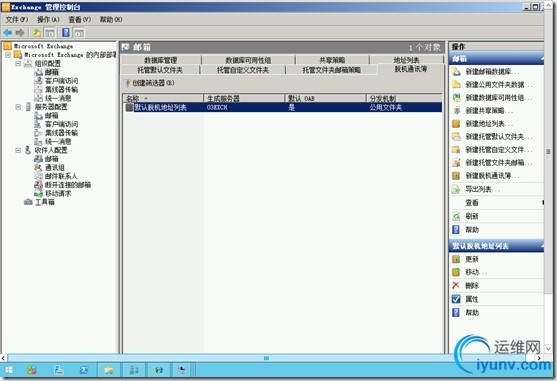Viewport: 557px width, 381px height.
Task: Click the 新建共享策略 action icon
Action: [456, 110]
